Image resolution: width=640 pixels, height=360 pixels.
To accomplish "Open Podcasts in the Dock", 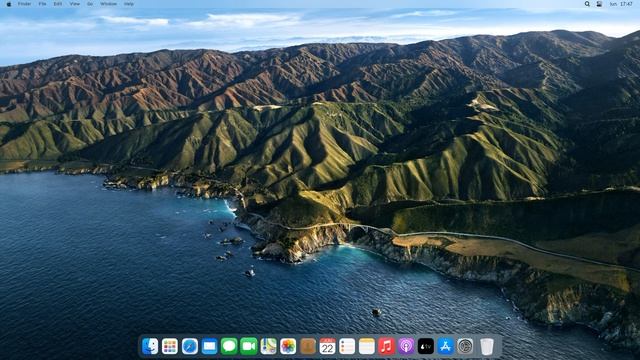I will tap(406, 347).
